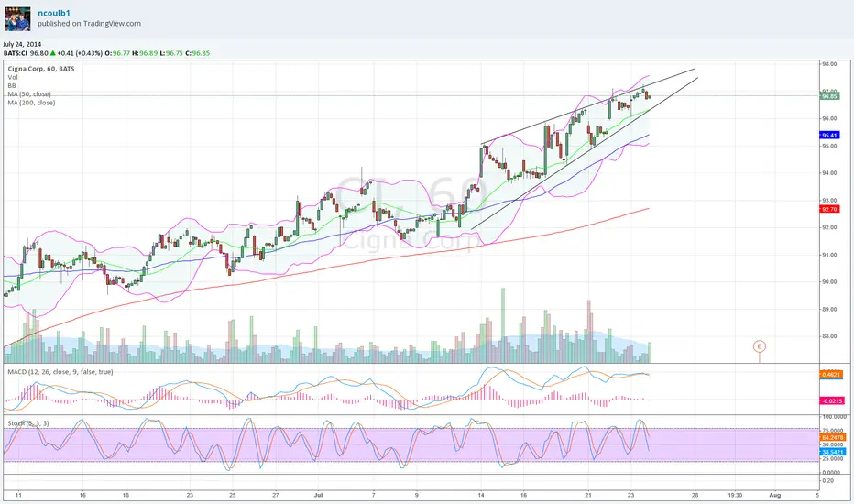Select the BATS:CI symbol label
This screenshot has height=504, width=854.
16,53
